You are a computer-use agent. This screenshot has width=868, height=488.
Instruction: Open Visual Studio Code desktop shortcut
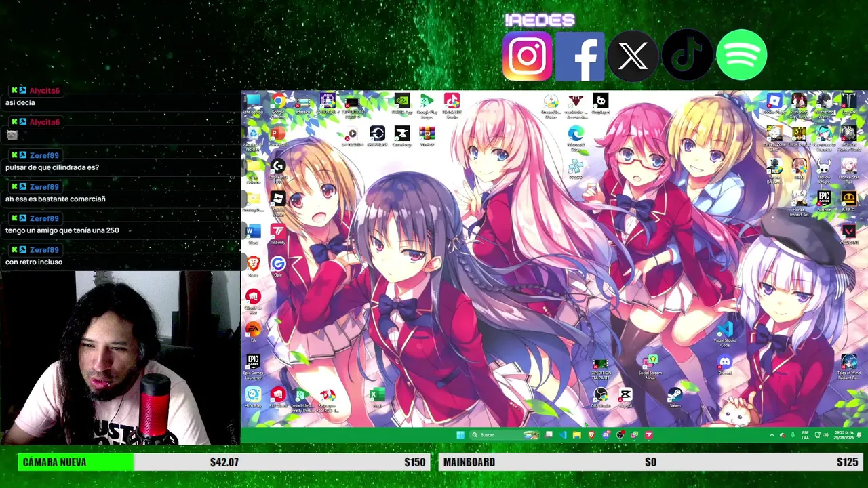point(725,333)
